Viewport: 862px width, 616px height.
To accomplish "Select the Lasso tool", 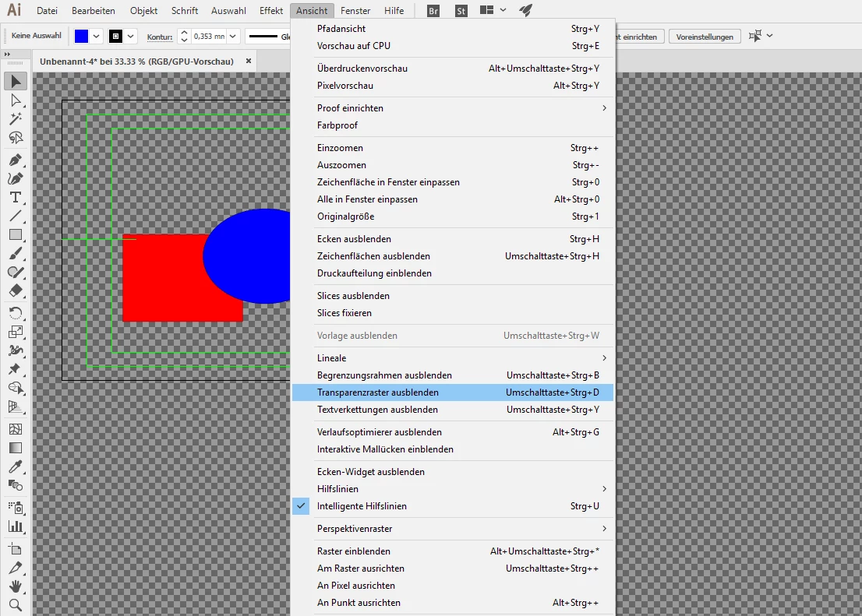I will pos(16,137).
